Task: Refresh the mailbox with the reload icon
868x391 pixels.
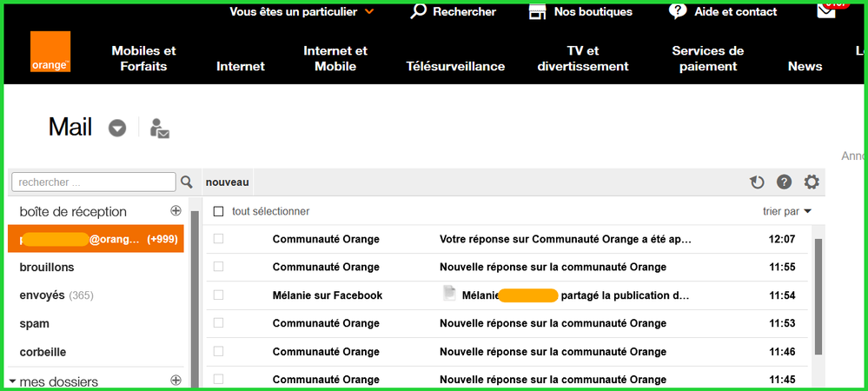Action: point(757,182)
